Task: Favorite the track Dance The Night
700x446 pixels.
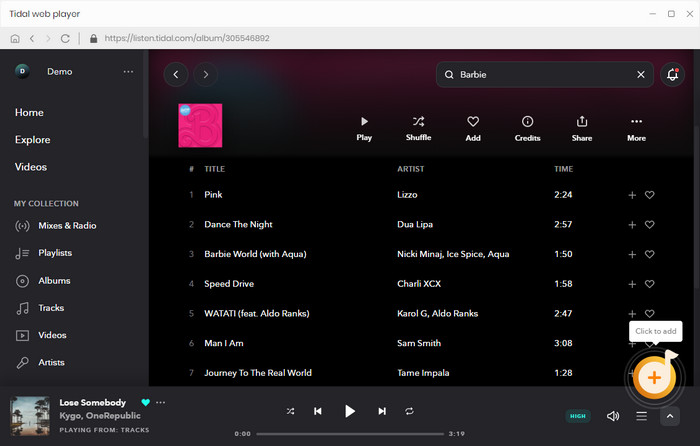Action: pos(650,225)
